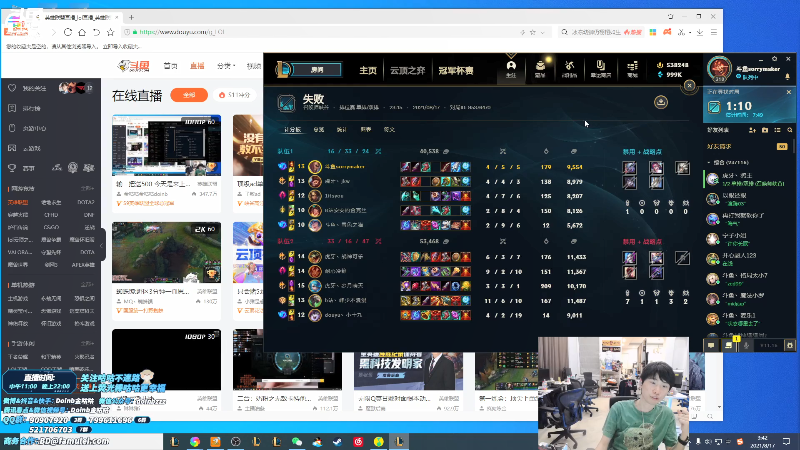Open the 英雄联盟 category link in sidebar
The width and height of the screenshot is (800, 450).
coord(18,203)
